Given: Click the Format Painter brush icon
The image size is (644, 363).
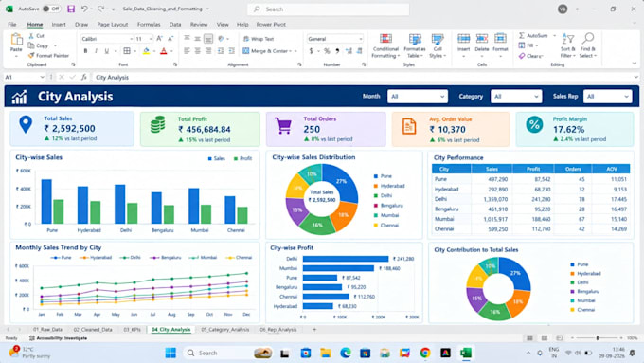Looking at the screenshot, I should [31, 56].
